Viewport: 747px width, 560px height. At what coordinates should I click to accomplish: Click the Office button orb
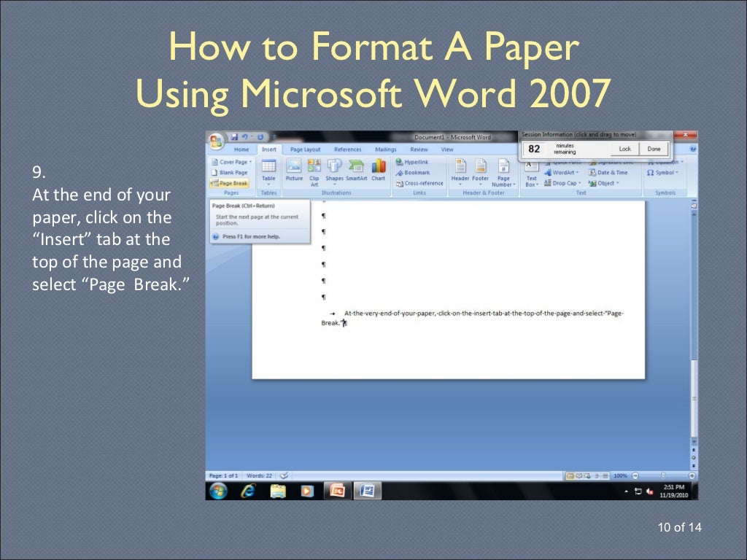coord(216,141)
